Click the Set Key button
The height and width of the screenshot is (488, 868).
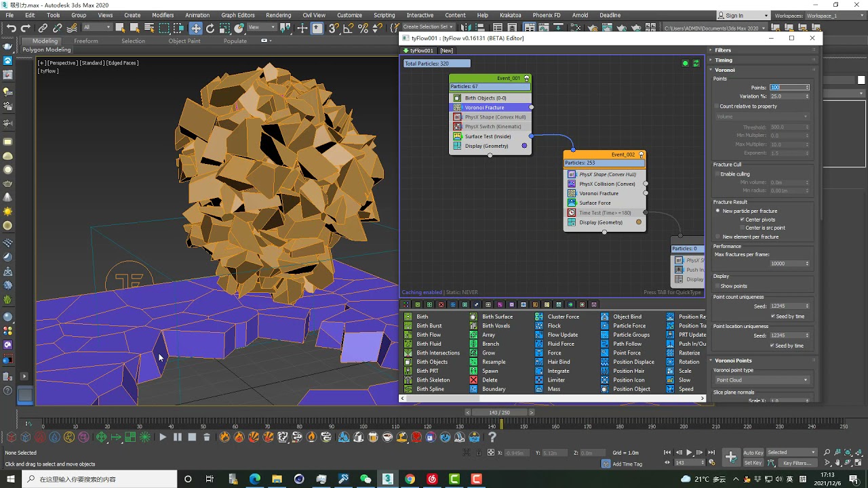click(x=753, y=463)
